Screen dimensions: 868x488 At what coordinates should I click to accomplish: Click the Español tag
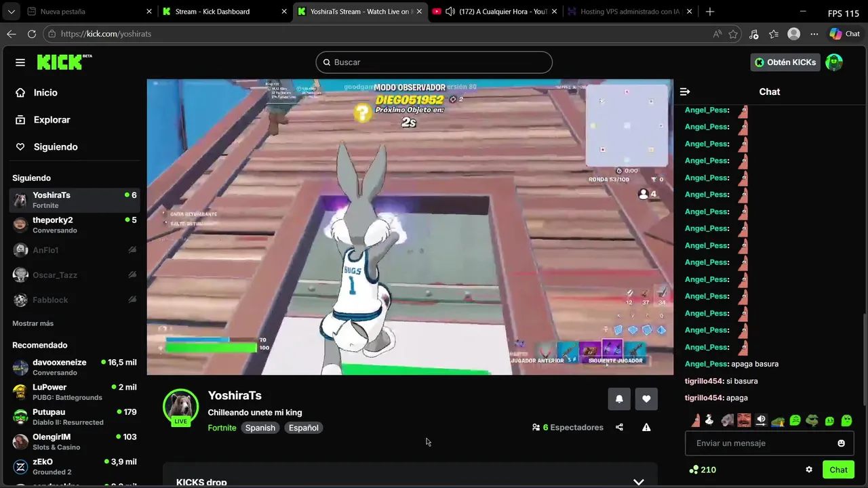(x=304, y=428)
